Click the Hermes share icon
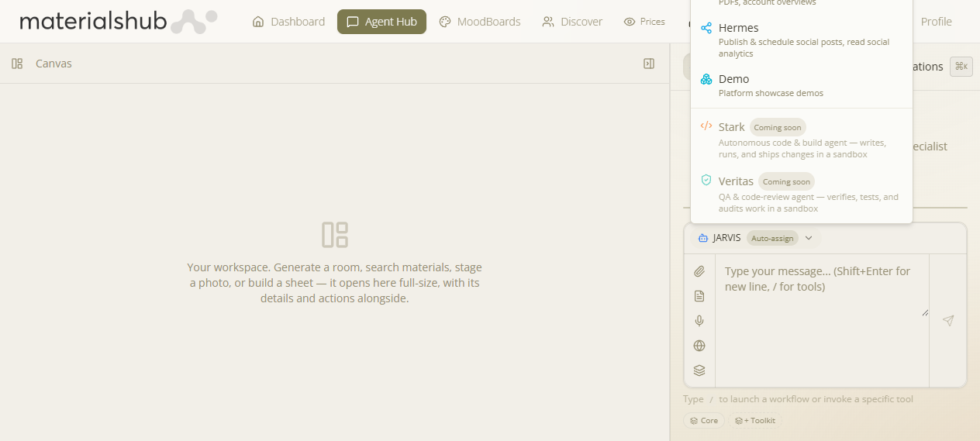The width and height of the screenshot is (980, 441). pyautogui.click(x=706, y=28)
